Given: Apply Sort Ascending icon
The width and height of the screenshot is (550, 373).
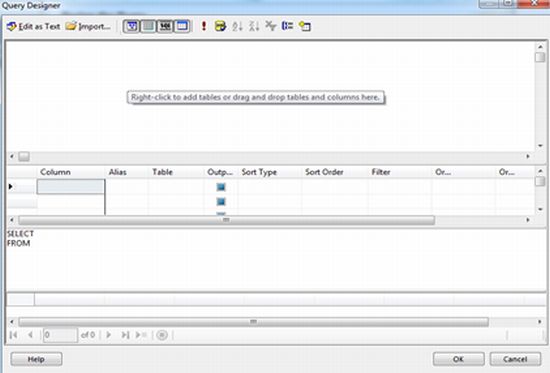Looking at the screenshot, I should (237, 26).
